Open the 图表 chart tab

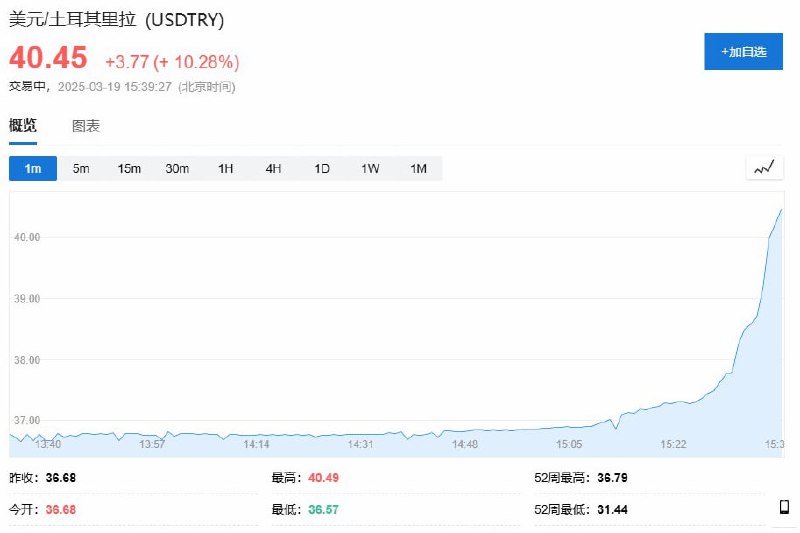pos(86,126)
